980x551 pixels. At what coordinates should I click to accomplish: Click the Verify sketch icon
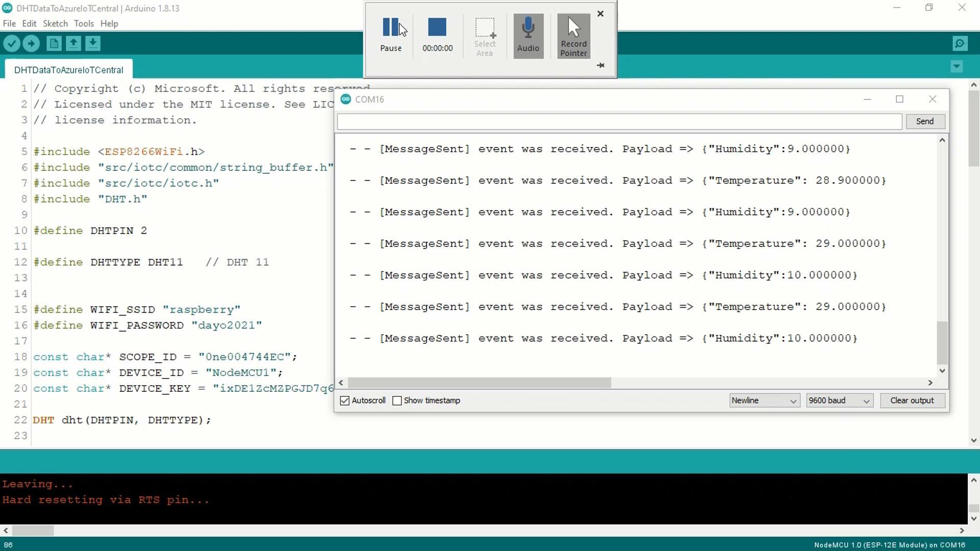tap(12, 43)
